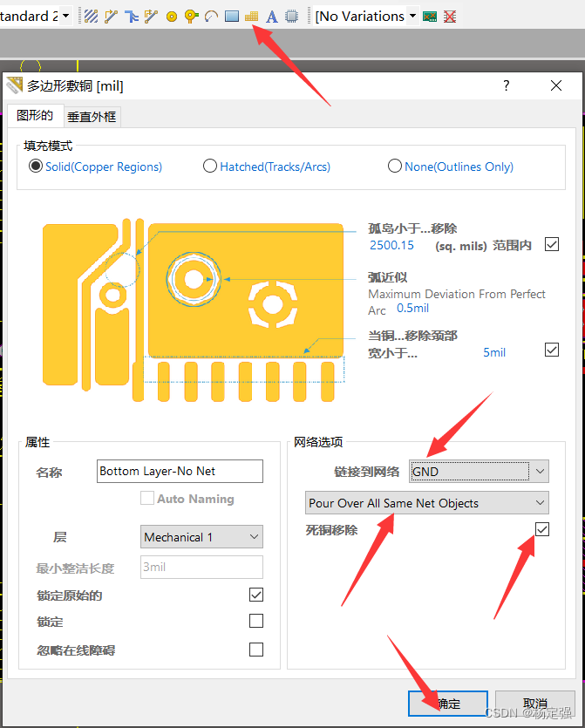Edit the 5mil neck width value

pos(494,352)
